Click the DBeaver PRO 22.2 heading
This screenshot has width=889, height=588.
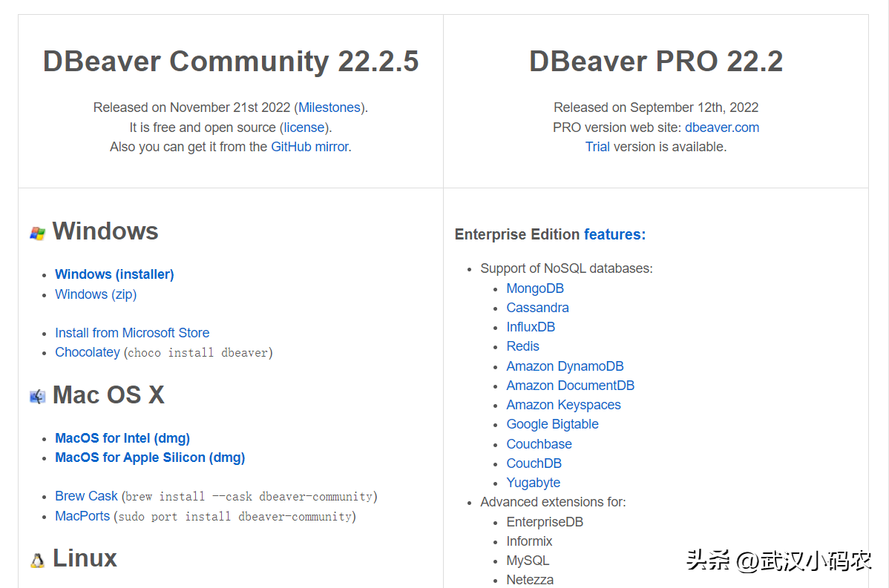[656, 62]
